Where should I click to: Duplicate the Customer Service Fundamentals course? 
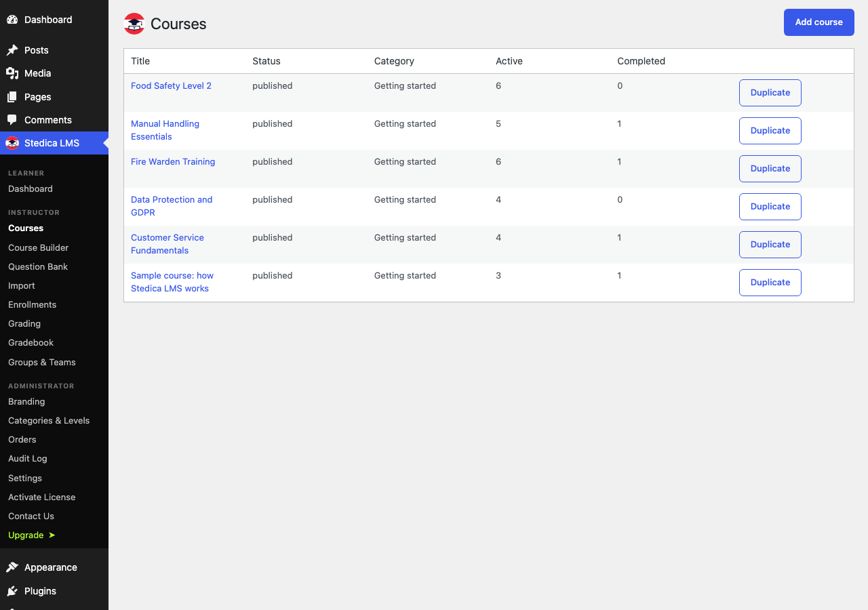[x=770, y=245]
